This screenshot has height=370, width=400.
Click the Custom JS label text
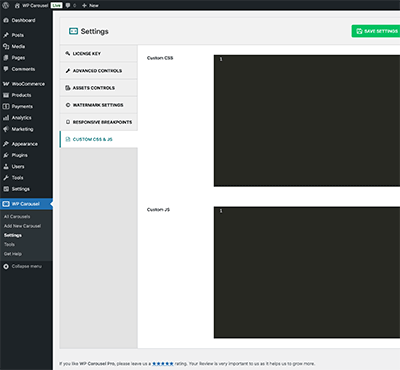[158, 210]
